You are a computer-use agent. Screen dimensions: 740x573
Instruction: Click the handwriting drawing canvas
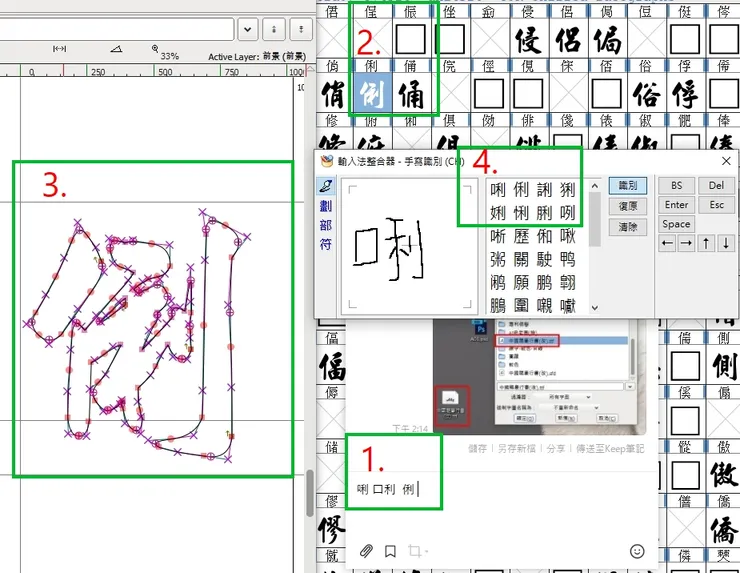pyautogui.click(x=410, y=246)
